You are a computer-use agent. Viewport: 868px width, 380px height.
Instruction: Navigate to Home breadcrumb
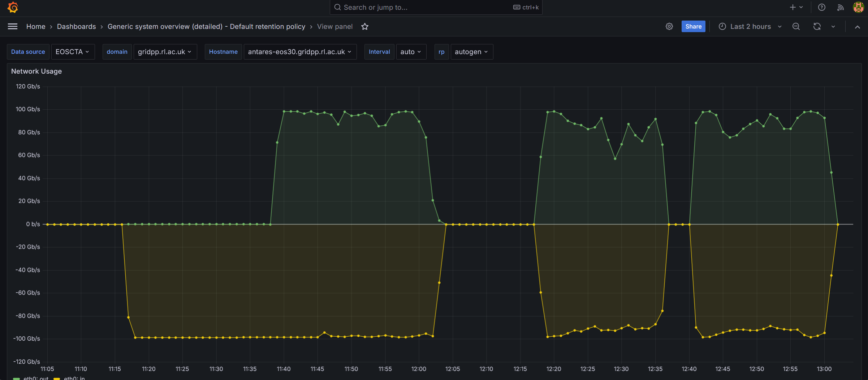click(36, 26)
